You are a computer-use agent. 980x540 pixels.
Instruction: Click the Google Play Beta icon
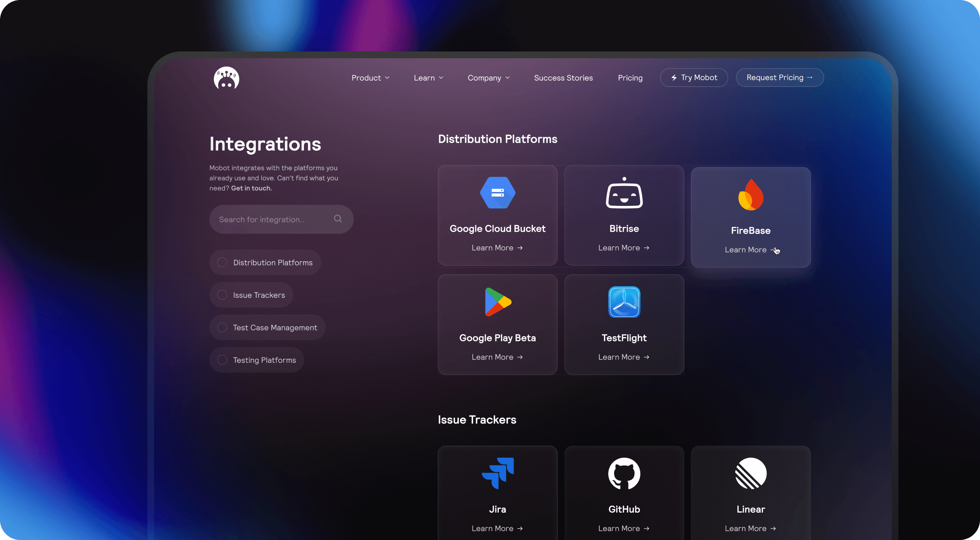pyautogui.click(x=498, y=302)
